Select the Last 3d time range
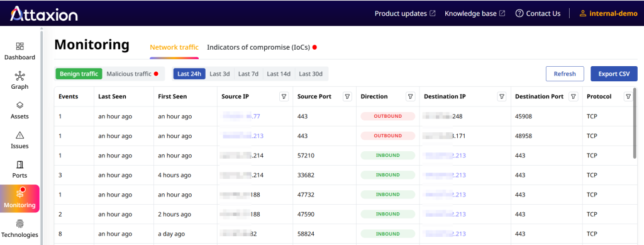This screenshot has height=245, width=644. pos(219,74)
